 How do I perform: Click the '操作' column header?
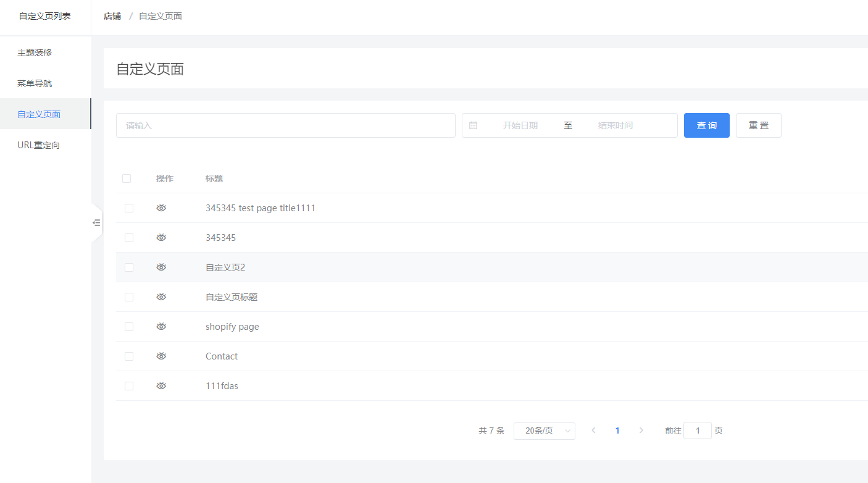click(165, 178)
